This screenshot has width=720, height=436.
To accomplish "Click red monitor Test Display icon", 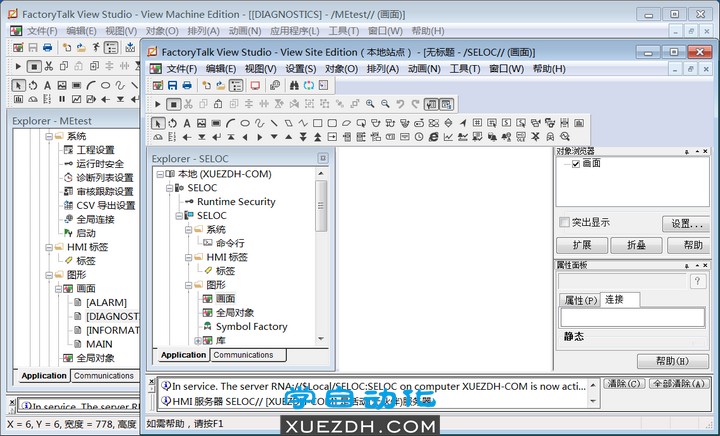I will tap(255, 85).
